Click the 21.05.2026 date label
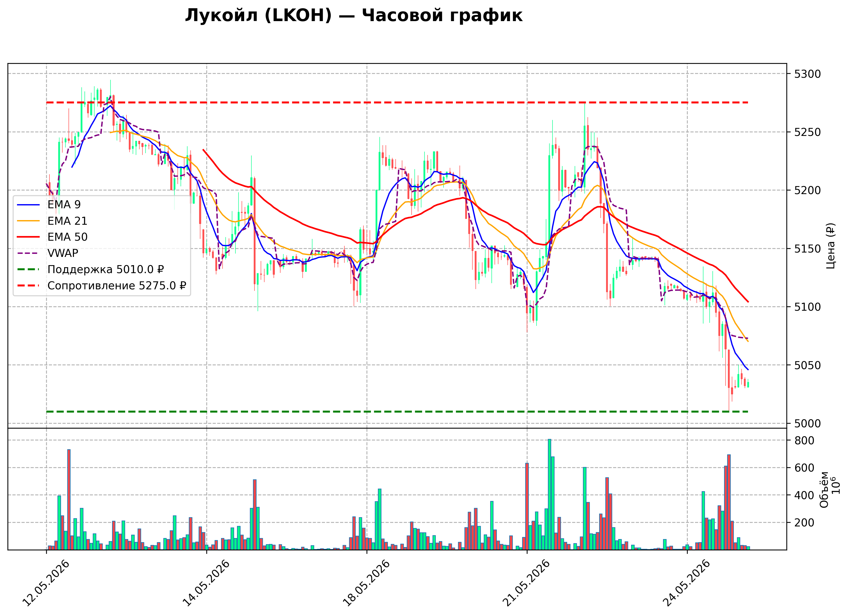 point(526,583)
